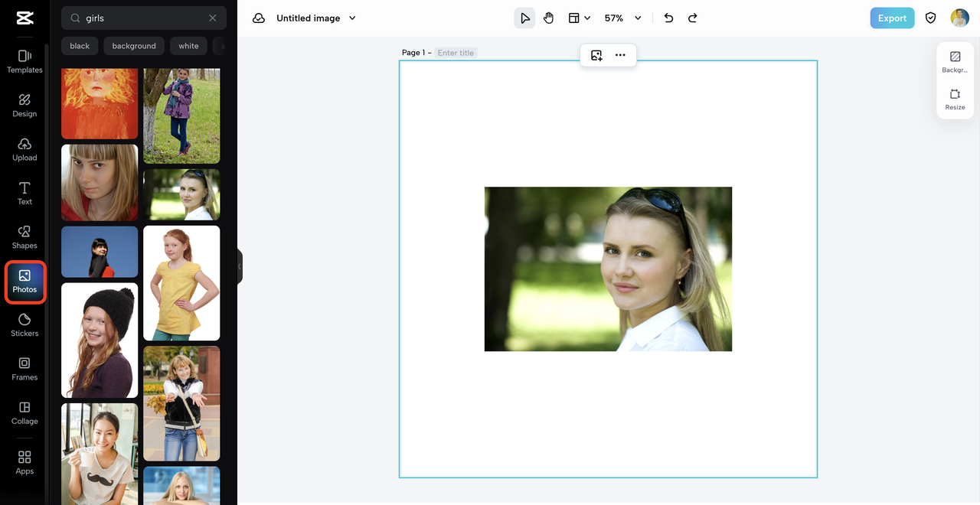Open the Collage panel

(24, 413)
